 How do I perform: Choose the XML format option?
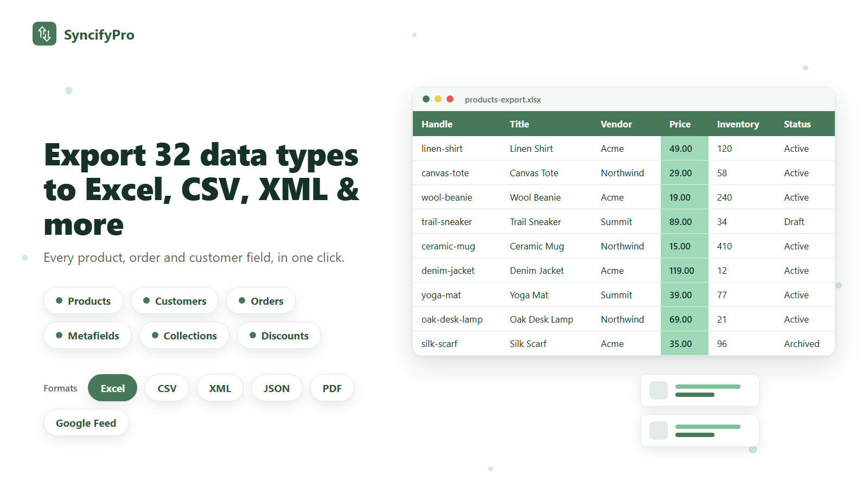click(220, 388)
